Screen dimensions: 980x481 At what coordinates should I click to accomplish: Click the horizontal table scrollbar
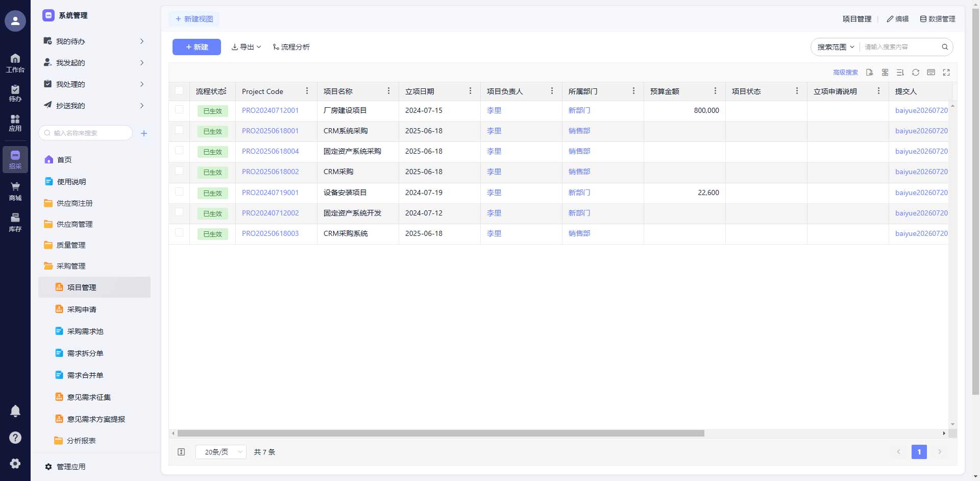tap(441, 433)
